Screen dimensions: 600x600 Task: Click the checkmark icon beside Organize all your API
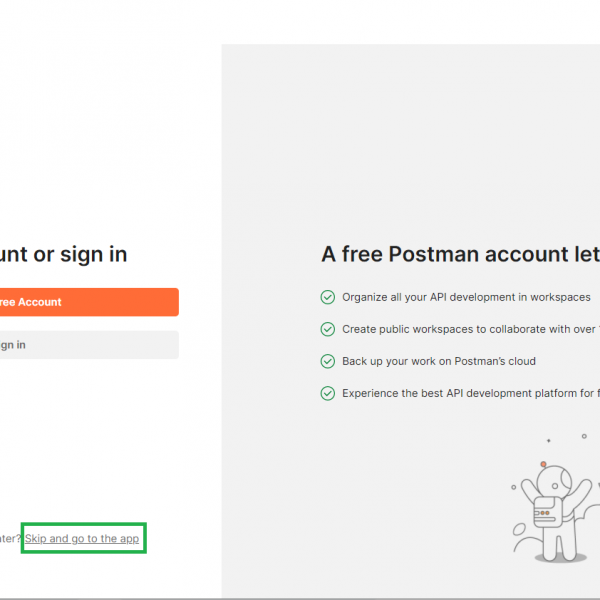(x=327, y=297)
